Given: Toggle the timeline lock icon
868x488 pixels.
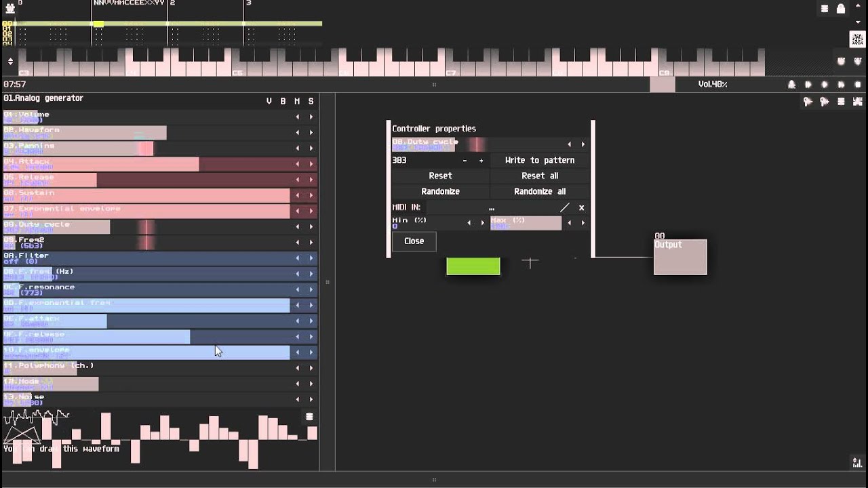Looking at the screenshot, I should [x=841, y=9].
